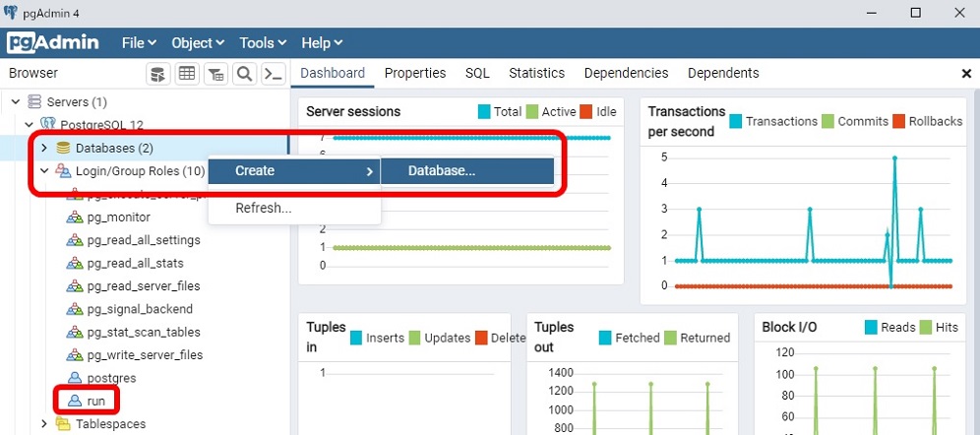Click the Transactions legend swatch
This screenshot has width=980, height=435.
tap(736, 121)
